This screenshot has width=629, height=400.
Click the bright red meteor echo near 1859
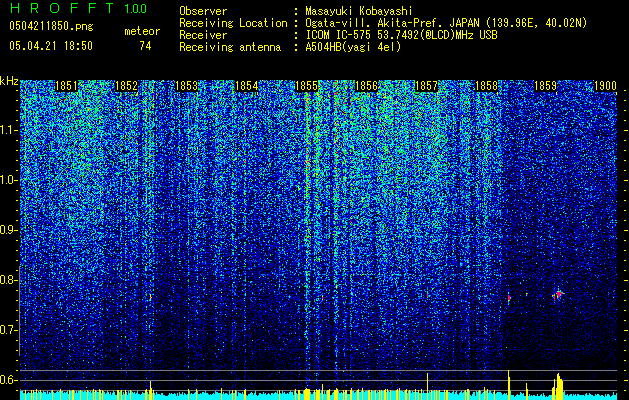coord(558,295)
